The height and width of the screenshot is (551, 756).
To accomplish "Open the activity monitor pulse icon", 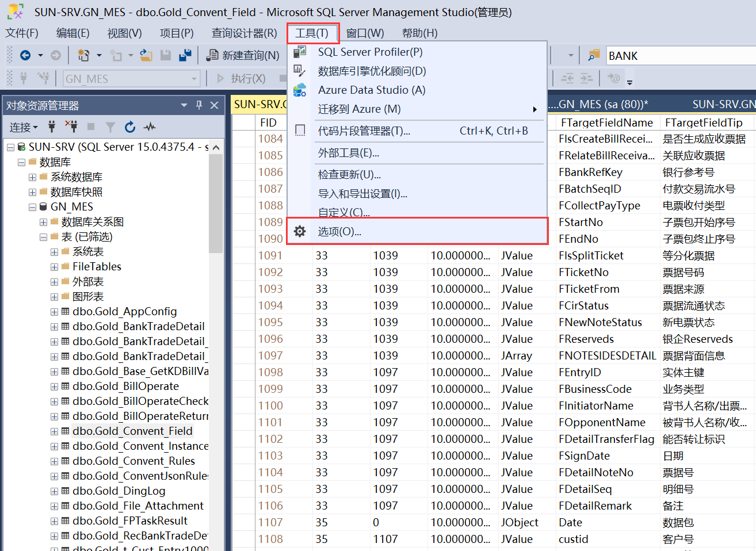I will pos(150,127).
